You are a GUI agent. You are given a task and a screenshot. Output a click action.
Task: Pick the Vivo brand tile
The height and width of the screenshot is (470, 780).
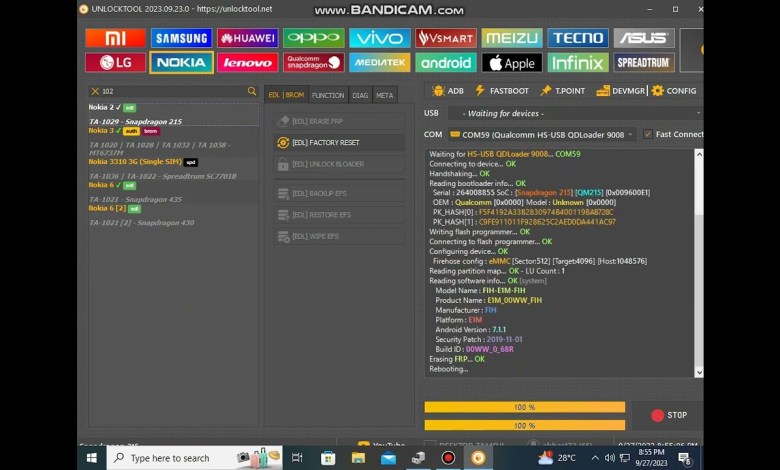pyautogui.click(x=380, y=38)
